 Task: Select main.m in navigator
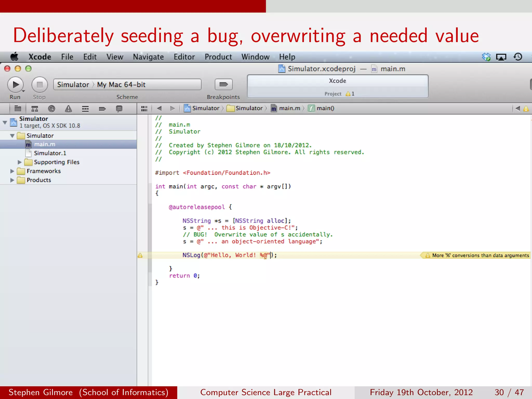click(68, 144)
